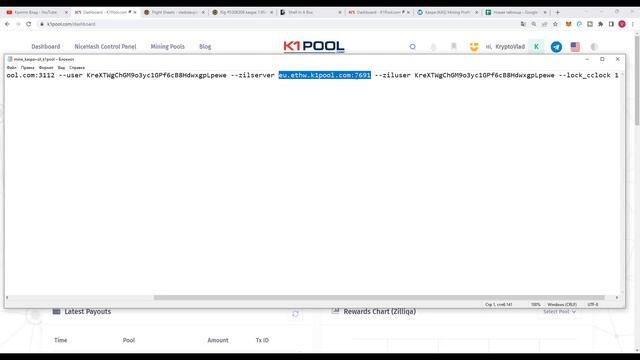Click the Notepad scroll-left arrow
This screenshot has height=360, width=640.
[7, 298]
